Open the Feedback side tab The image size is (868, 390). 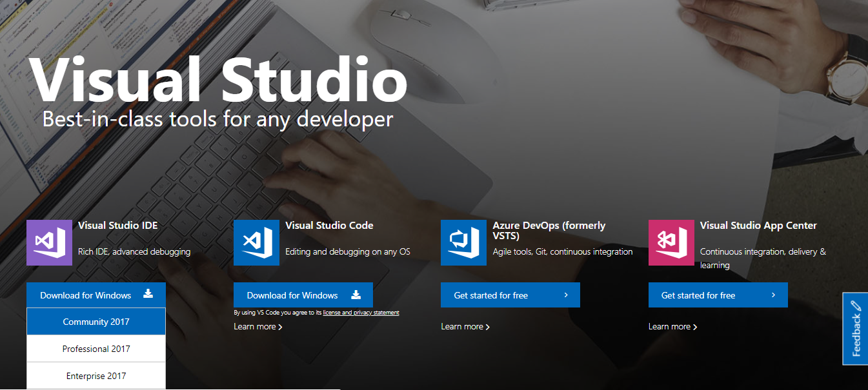click(855, 329)
